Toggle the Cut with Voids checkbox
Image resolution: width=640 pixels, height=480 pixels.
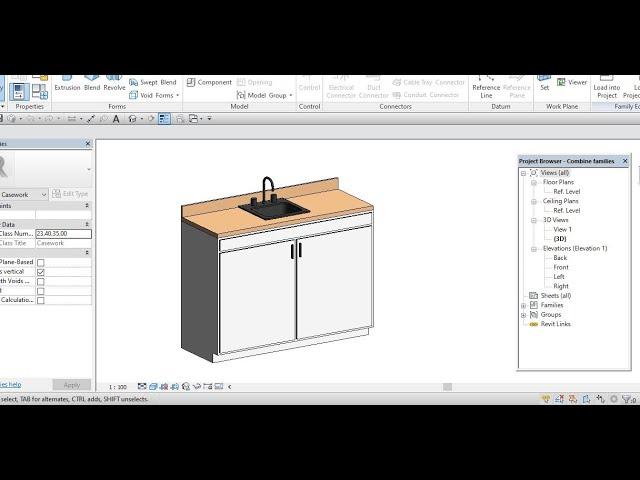tap(40, 281)
